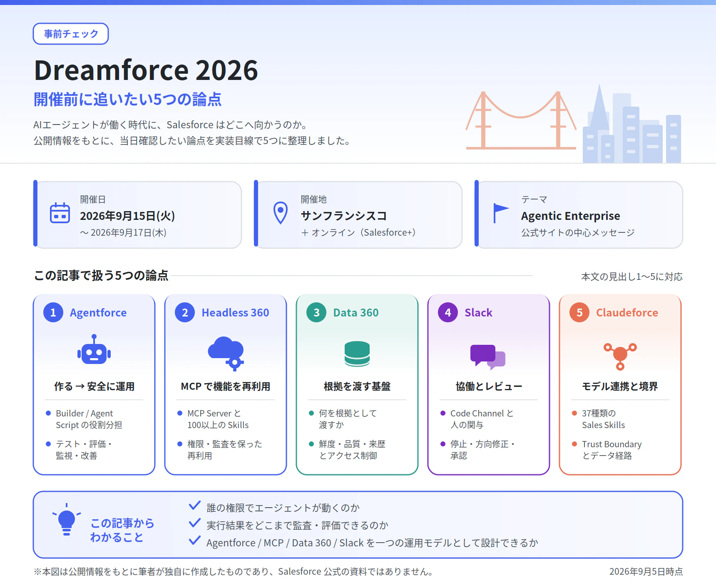The width and height of the screenshot is (716, 588).
Task: Select the date 2026年9月15日(火)
Action: [x=127, y=216]
